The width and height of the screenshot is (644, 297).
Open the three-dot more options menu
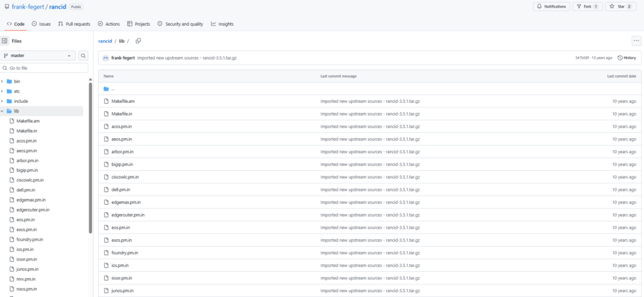tap(636, 41)
